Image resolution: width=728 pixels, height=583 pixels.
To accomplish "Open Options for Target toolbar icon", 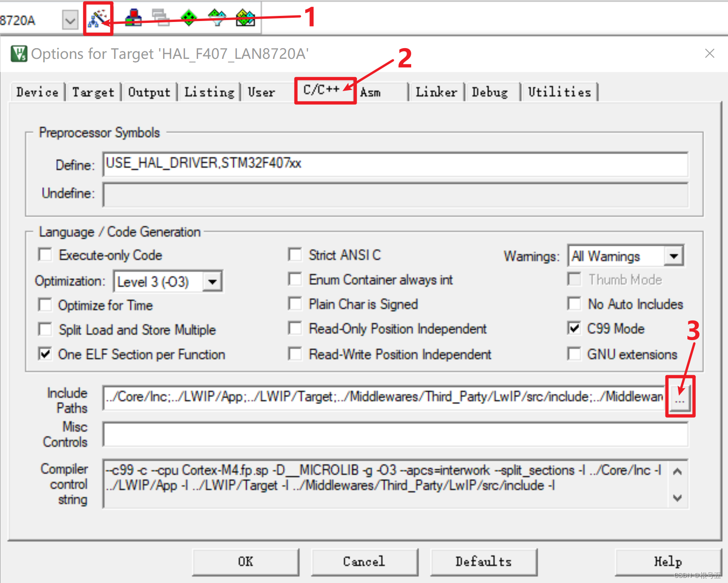I will [98, 19].
